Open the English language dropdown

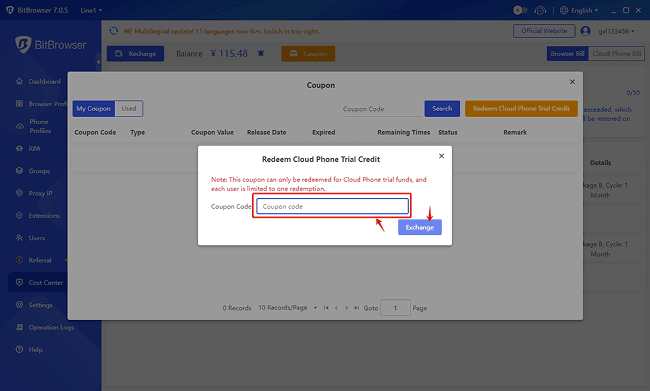point(579,10)
